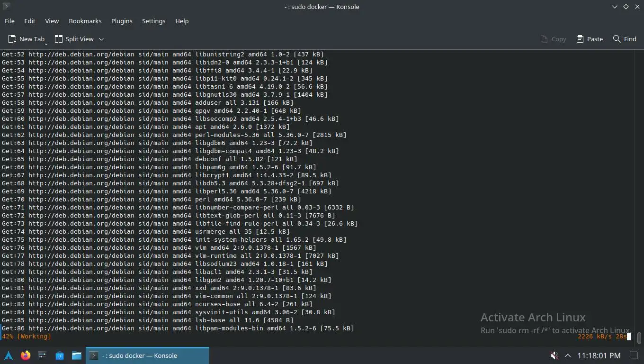This screenshot has width=644, height=364.
Task: Click the greyed-out Copy toolbar button
Action: pyautogui.click(x=553, y=39)
